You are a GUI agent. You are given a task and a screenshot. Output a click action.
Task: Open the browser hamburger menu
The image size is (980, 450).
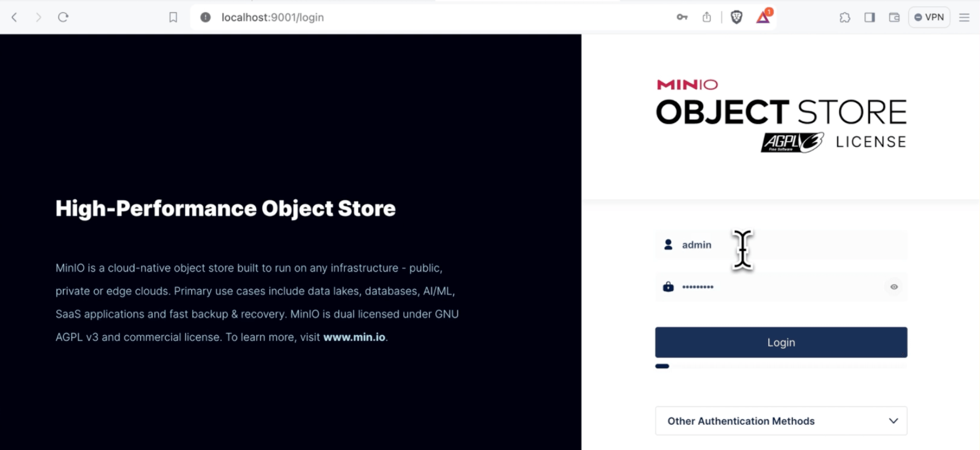tap(964, 18)
